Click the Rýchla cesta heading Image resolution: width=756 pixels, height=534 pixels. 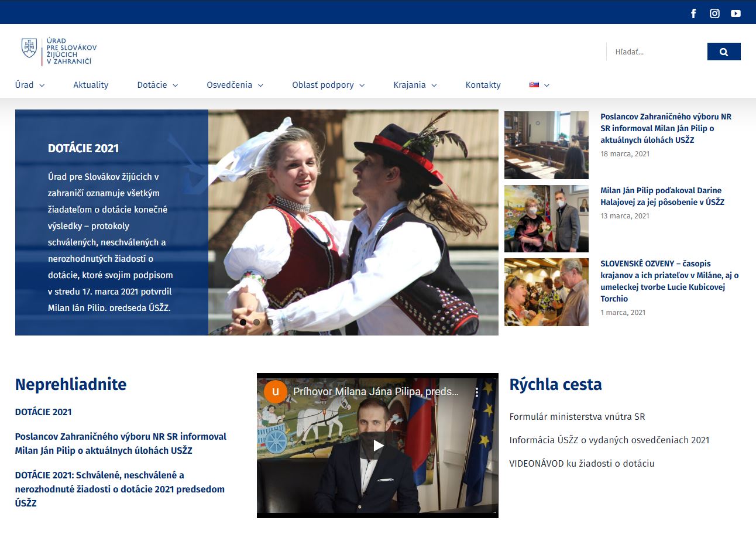(555, 385)
